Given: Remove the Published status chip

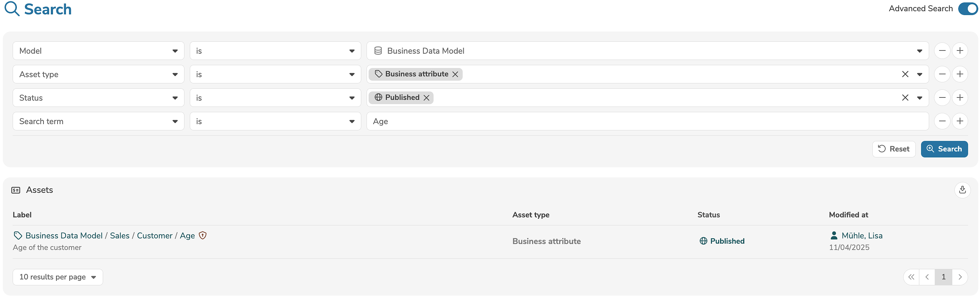Looking at the screenshot, I should pos(426,98).
